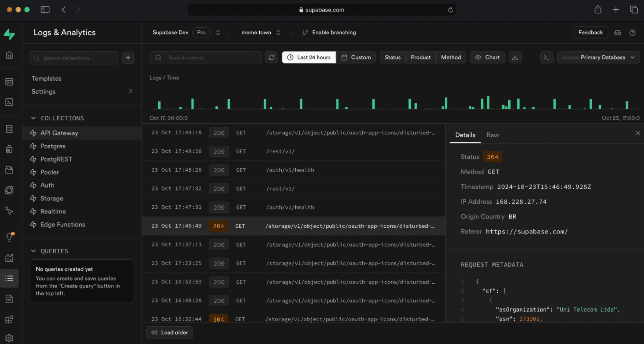Click the Pro plan badge
Screen dimensions: 644x344
tap(201, 32)
